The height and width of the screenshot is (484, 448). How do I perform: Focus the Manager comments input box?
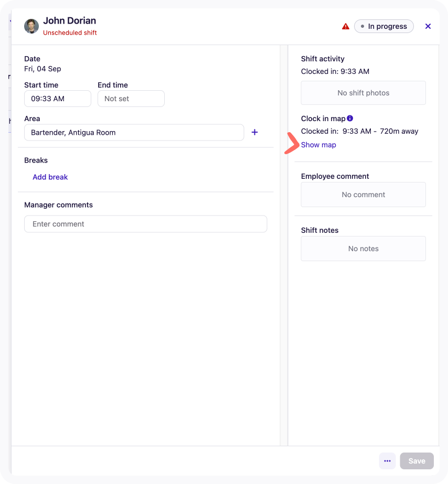click(x=146, y=224)
